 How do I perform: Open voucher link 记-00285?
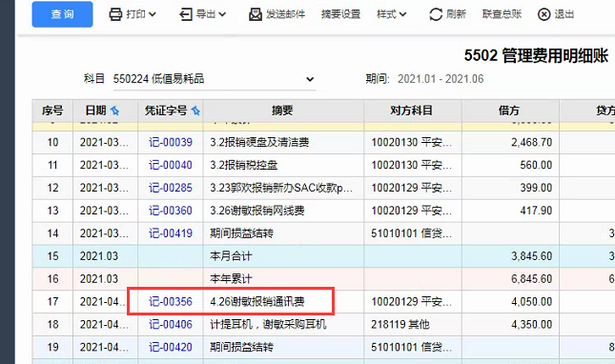tap(171, 188)
